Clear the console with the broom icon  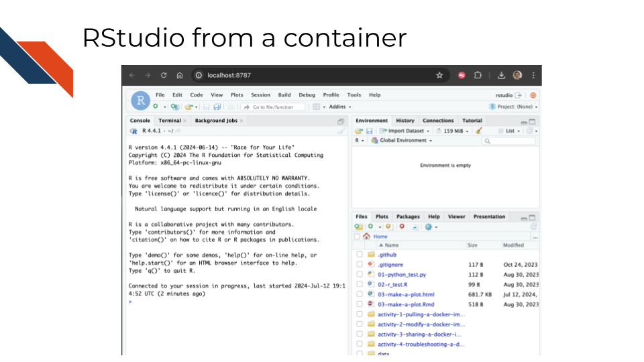click(341, 131)
